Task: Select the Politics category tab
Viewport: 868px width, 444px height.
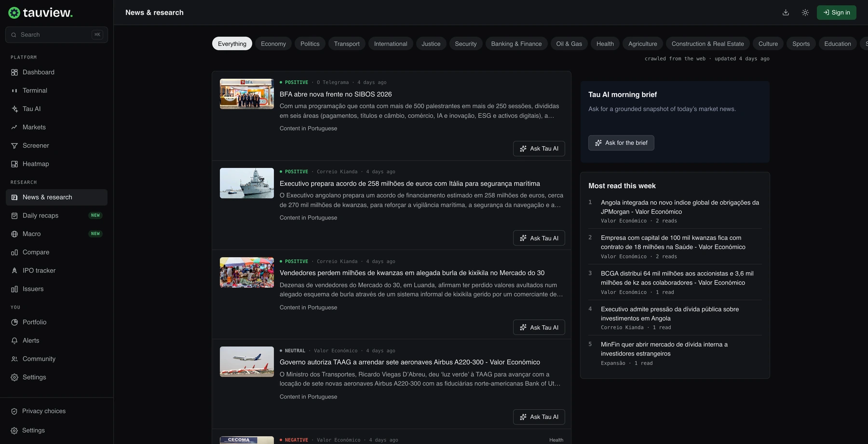Action: click(310, 44)
